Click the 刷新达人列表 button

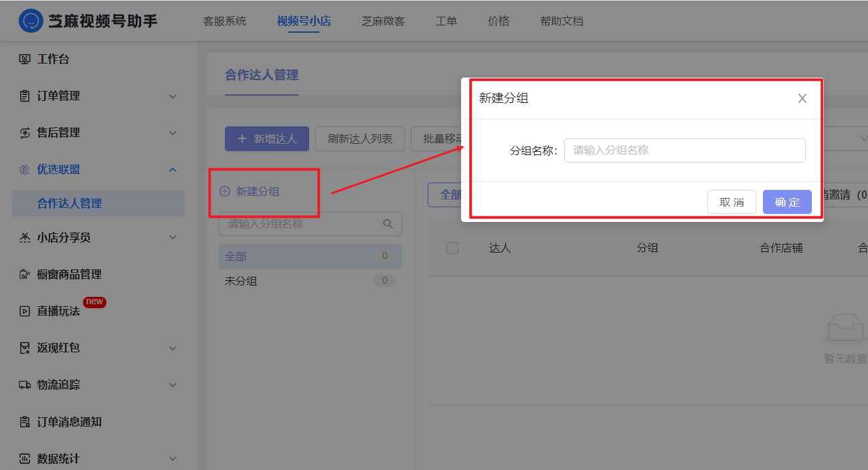360,139
